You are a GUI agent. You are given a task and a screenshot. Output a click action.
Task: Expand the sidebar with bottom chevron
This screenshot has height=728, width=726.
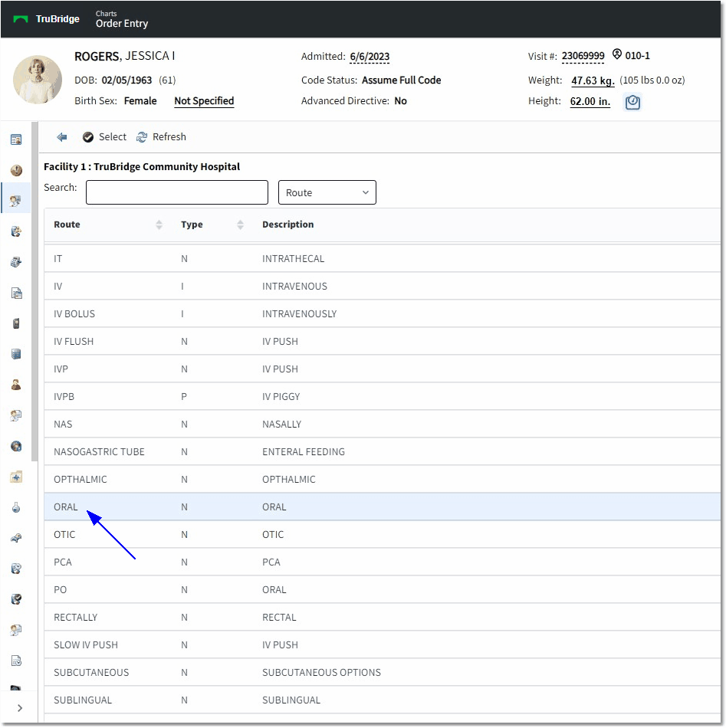19,708
